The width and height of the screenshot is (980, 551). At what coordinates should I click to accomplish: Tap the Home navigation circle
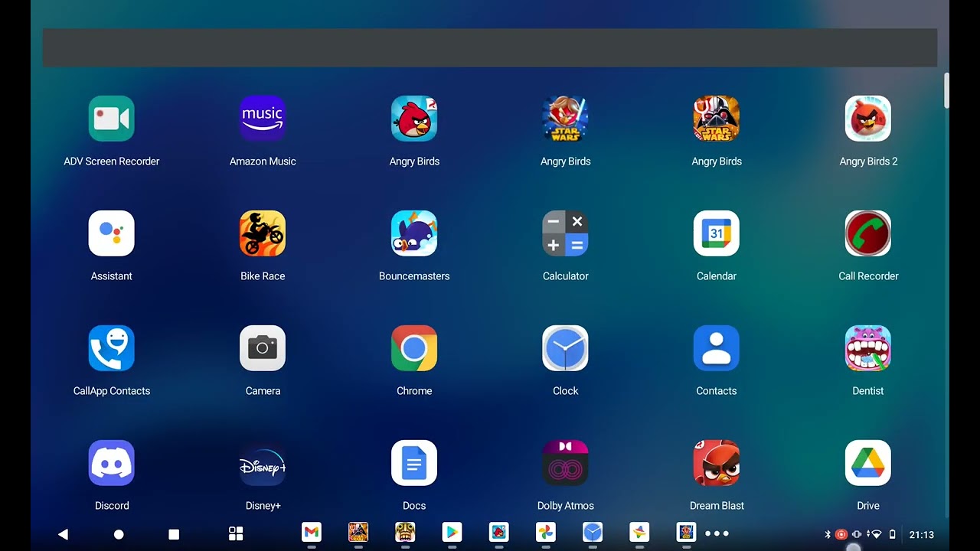[x=119, y=534]
